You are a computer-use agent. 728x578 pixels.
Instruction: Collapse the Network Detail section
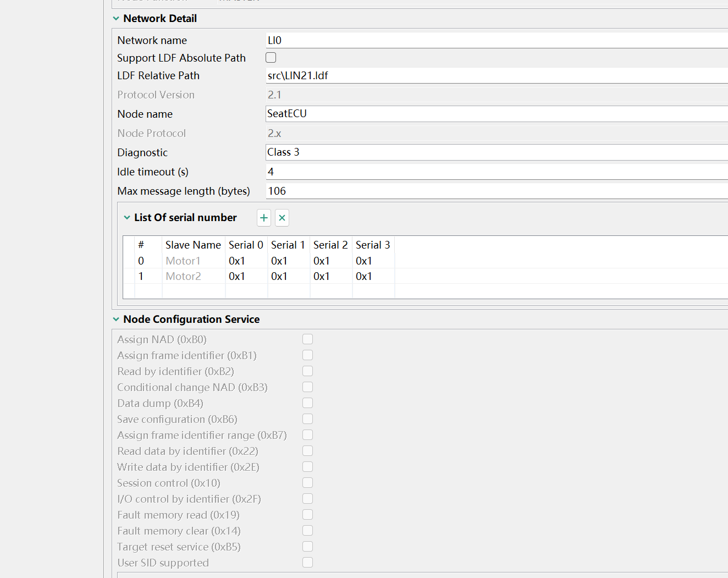(116, 19)
